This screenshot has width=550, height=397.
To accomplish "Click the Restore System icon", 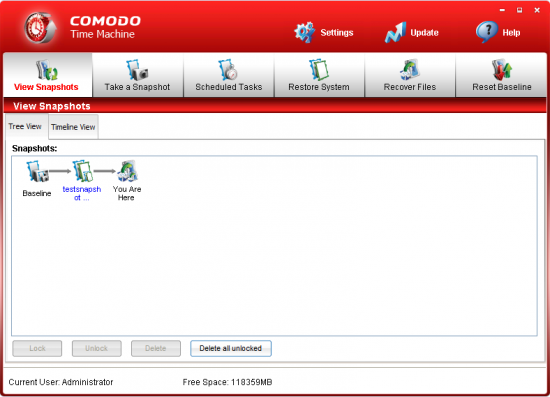I will click(318, 70).
